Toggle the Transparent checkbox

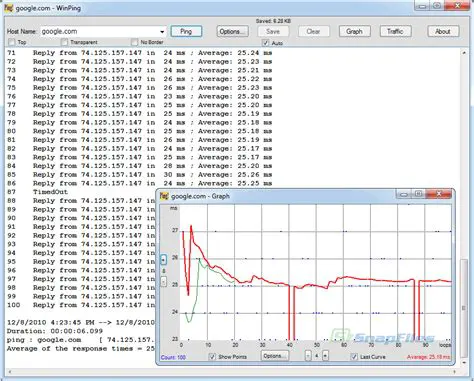[x=64, y=42]
